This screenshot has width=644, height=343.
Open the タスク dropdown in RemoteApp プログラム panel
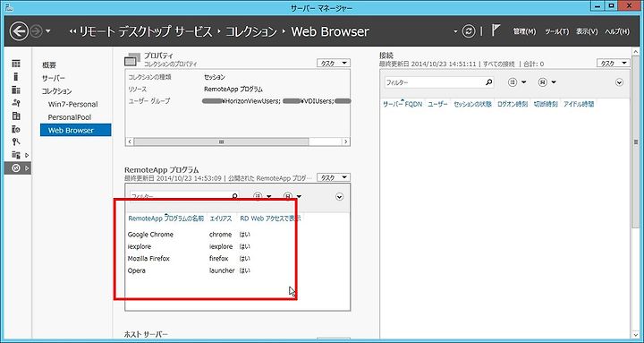[x=333, y=177]
